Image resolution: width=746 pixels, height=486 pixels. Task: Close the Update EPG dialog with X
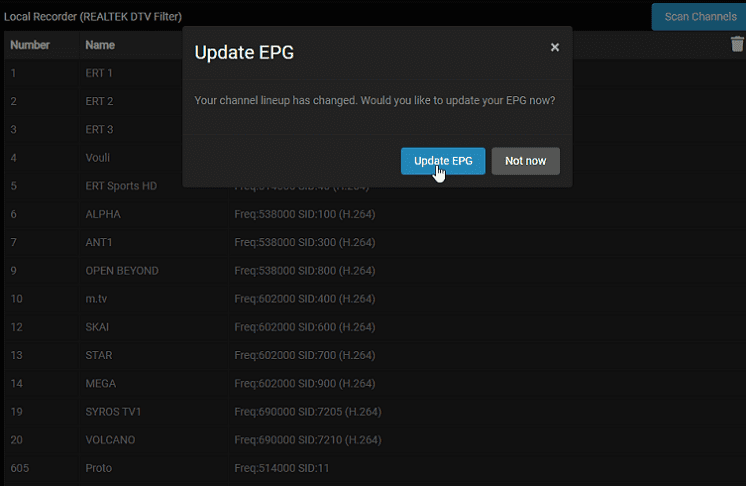click(555, 47)
